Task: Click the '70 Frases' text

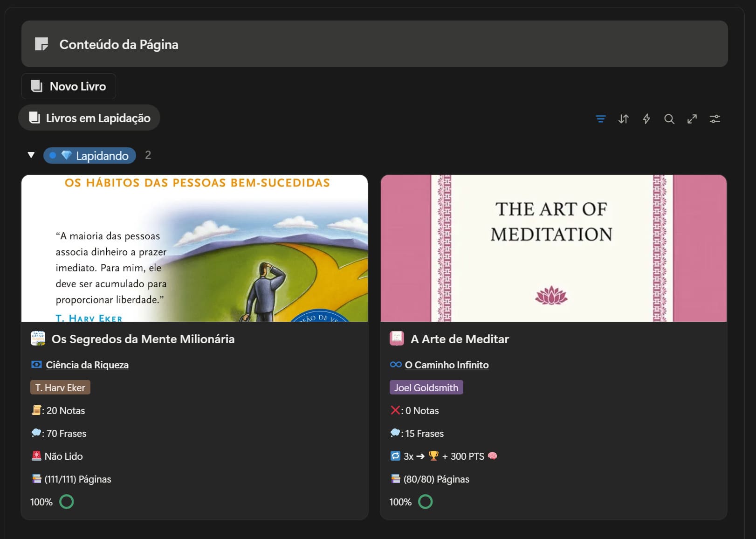Action: click(x=66, y=433)
